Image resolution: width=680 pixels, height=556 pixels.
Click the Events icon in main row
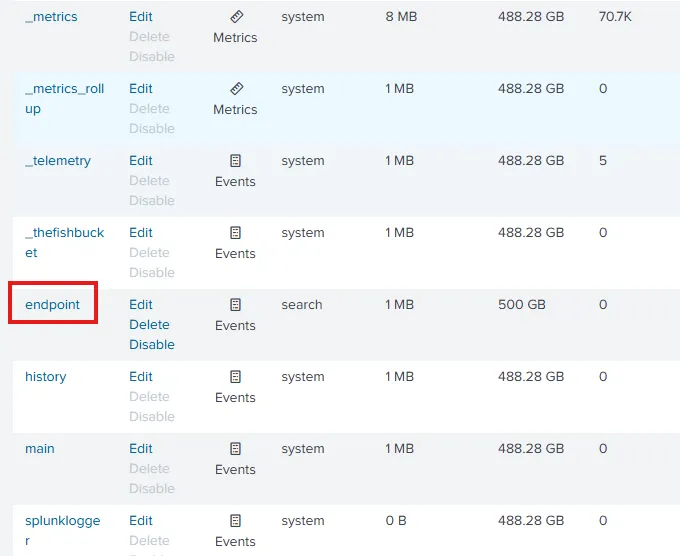tap(236, 449)
